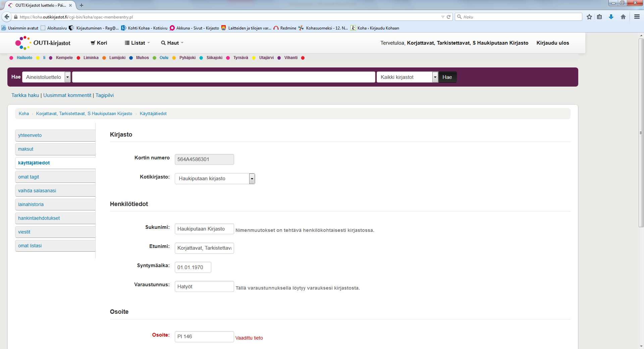The image size is (644, 349).
Task: Open the Kirjautuminen - Reg@ bookmark
Action: click(x=94, y=28)
